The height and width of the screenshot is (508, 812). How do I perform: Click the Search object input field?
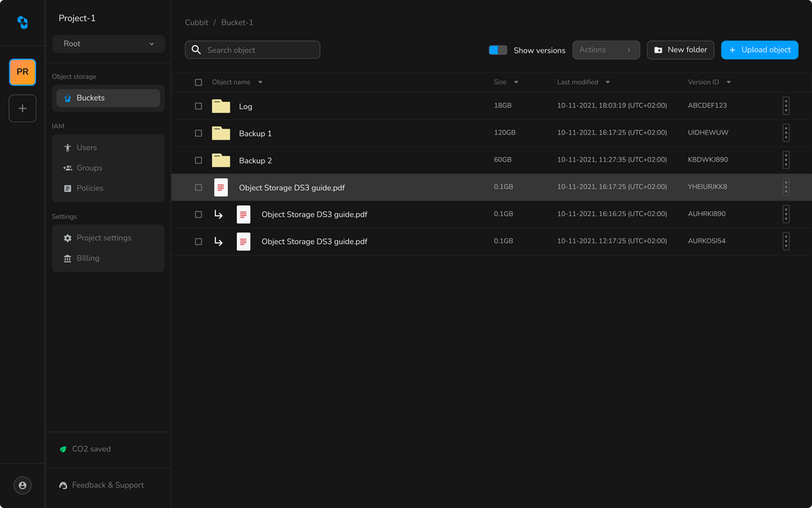pyautogui.click(x=259, y=50)
